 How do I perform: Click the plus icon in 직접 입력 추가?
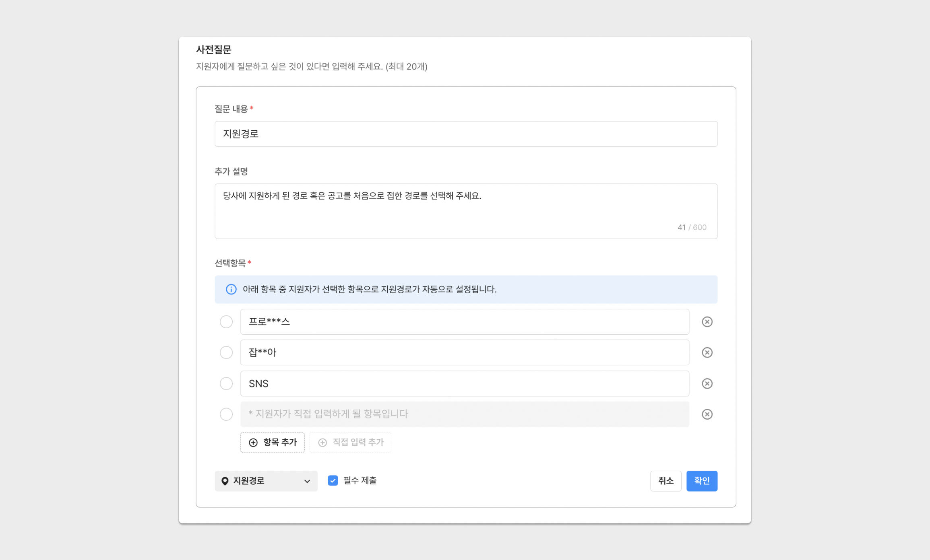click(322, 443)
